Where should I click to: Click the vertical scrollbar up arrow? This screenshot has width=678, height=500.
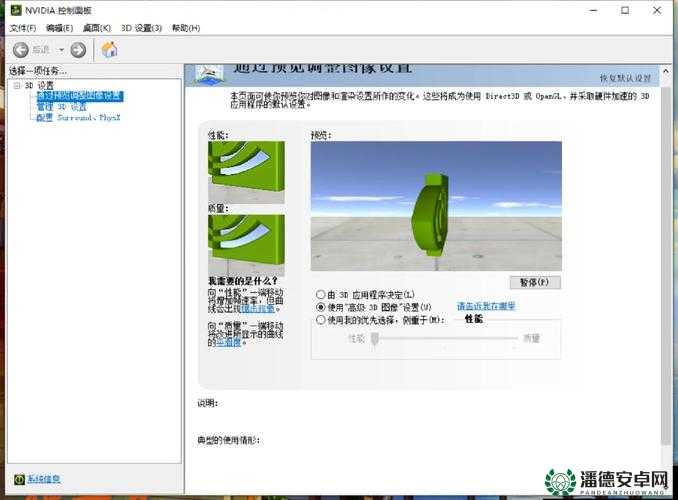666,71
